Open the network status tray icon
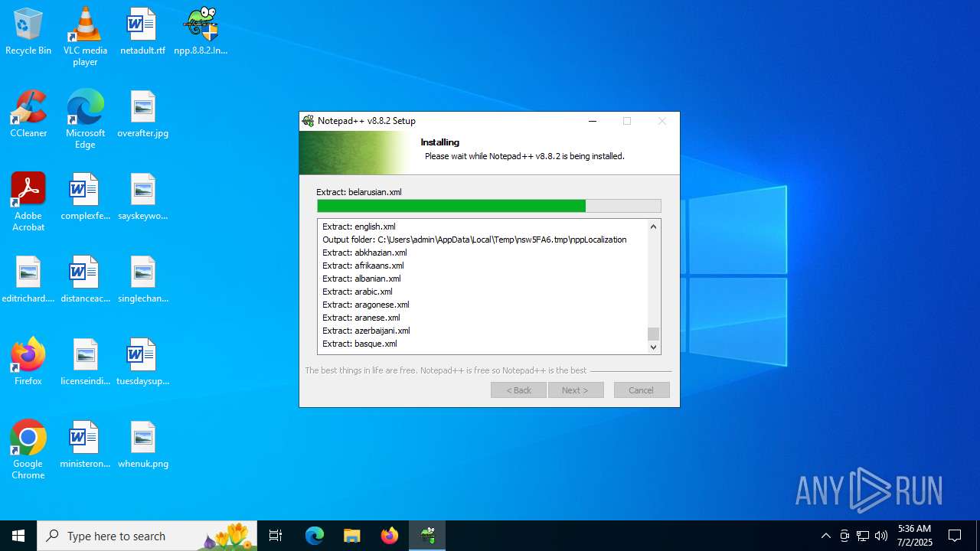The width and height of the screenshot is (980, 551). (x=863, y=536)
